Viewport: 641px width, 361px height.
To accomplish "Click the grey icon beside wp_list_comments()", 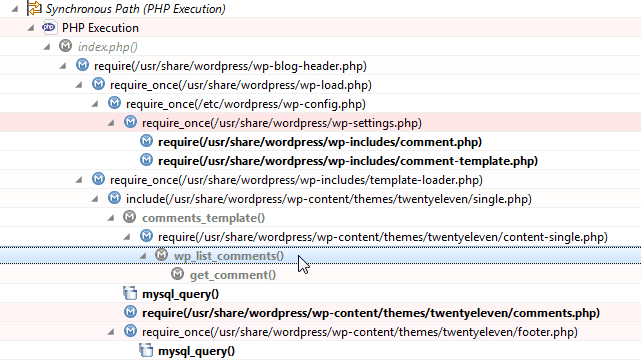I will coord(161,255).
